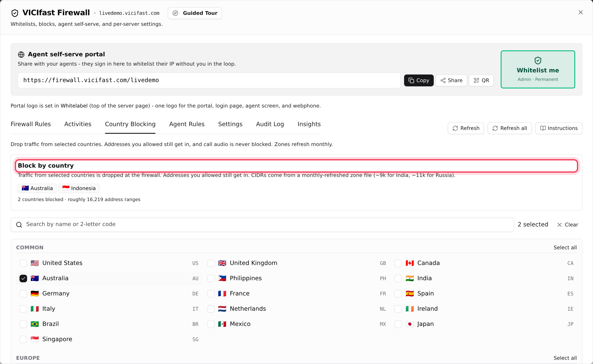Click the Spain flag icon
The image size is (593, 364).
(x=409, y=294)
